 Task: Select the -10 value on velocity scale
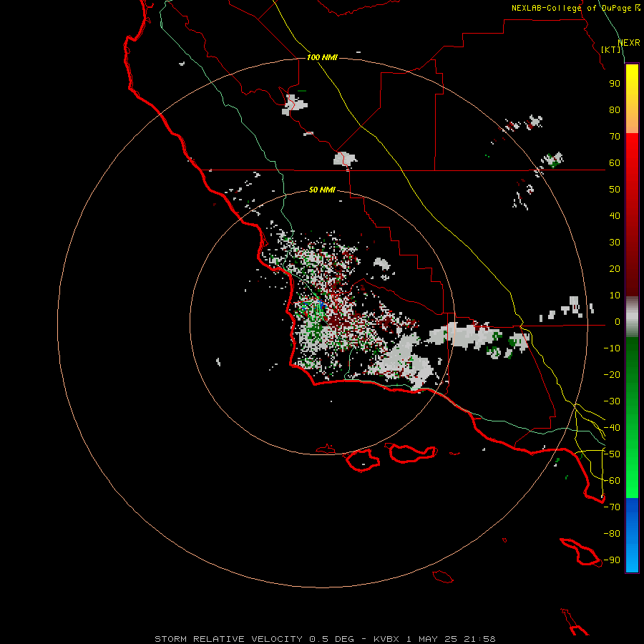coord(612,348)
